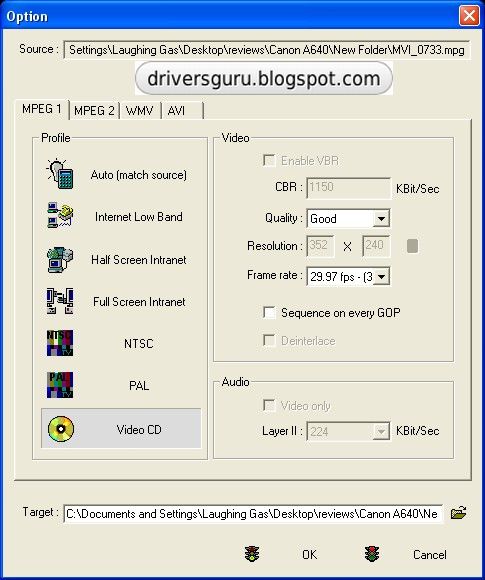This screenshot has width=485, height=580.
Task: Click the resolution width field showing 352
Action: click(320, 246)
